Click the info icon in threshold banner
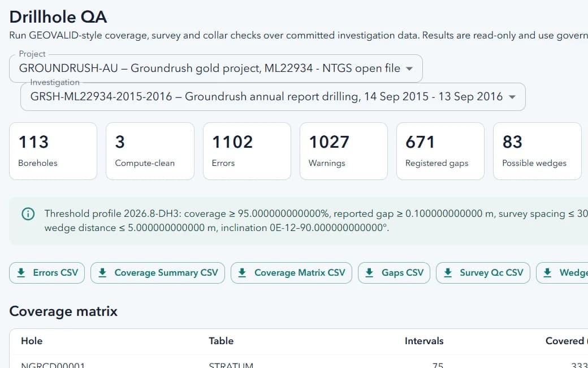The width and height of the screenshot is (588, 368). [28, 213]
